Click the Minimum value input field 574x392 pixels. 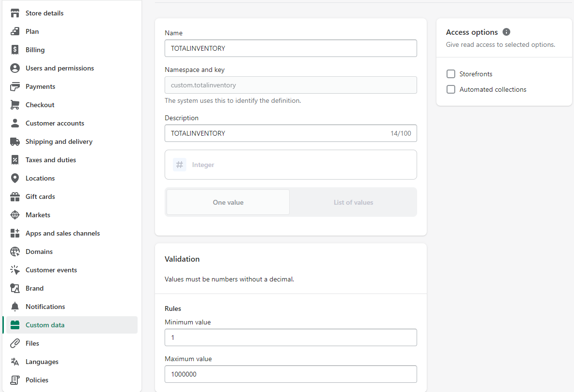coord(291,337)
